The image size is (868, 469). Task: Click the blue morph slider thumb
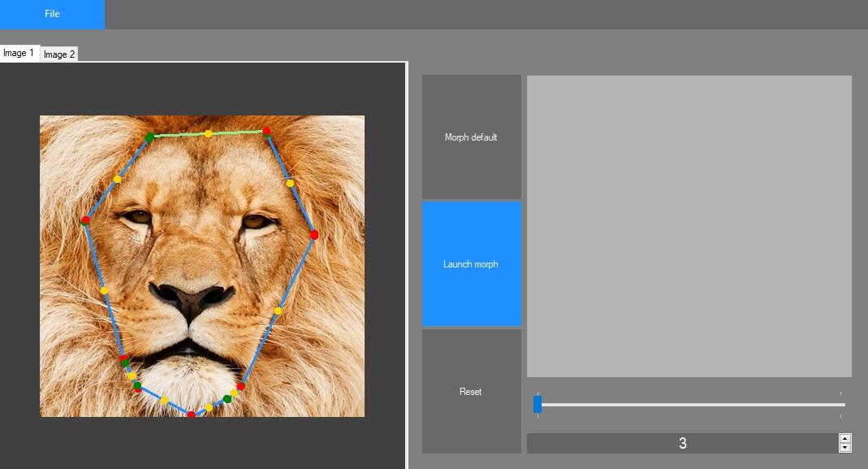pyautogui.click(x=538, y=404)
